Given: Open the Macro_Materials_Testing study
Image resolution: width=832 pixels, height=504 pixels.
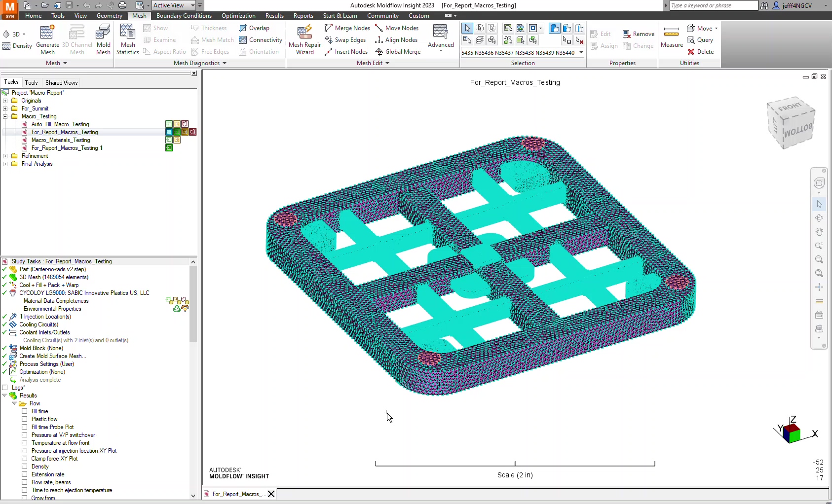Looking at the screenshot, I should point(61,140).
